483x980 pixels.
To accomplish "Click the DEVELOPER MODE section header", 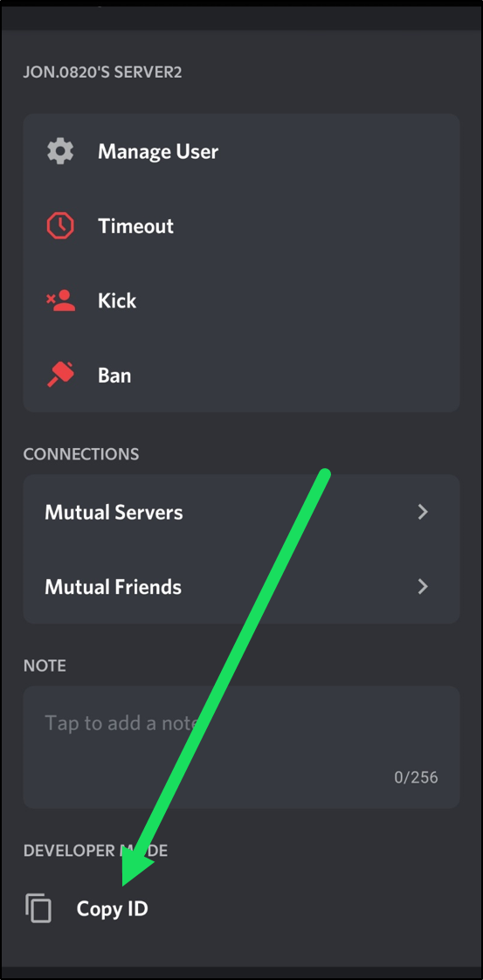I will click(x=95, y=850).
